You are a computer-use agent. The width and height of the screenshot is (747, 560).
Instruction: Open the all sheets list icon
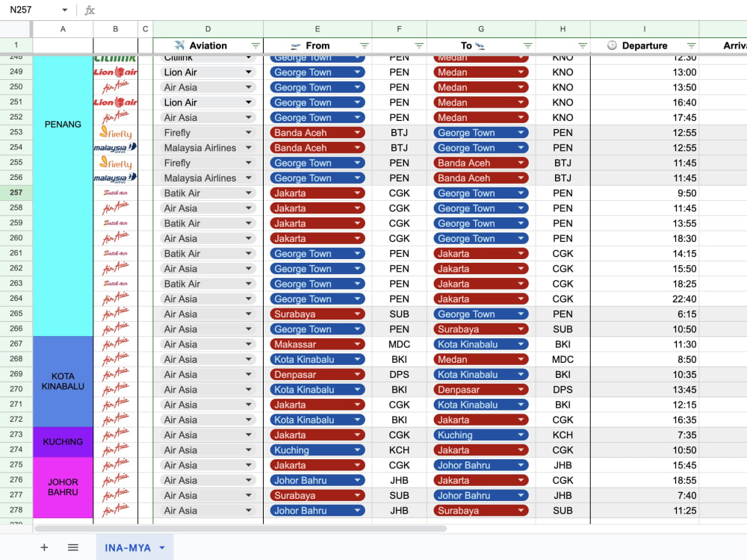coord(73,547)
